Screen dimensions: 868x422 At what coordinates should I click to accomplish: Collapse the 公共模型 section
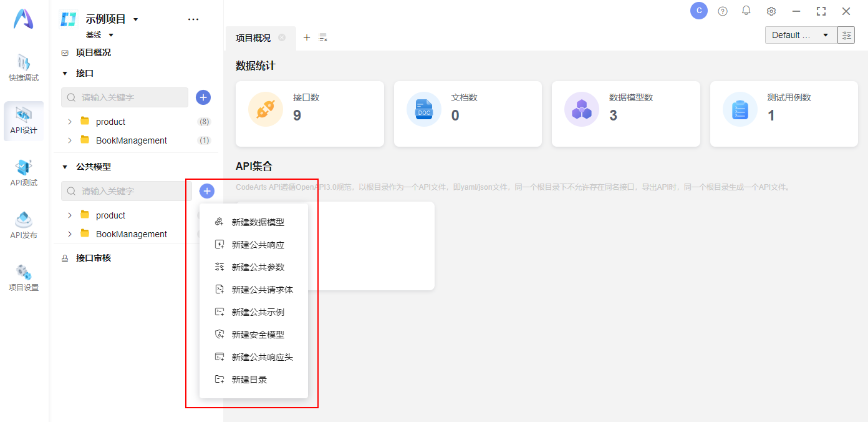(65, 167)
